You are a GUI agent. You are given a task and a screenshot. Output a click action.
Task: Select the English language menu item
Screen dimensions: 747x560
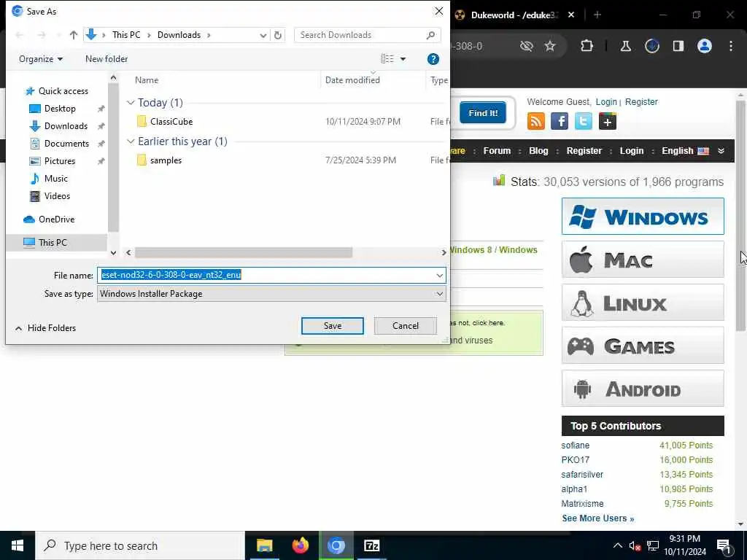[685, 151]
